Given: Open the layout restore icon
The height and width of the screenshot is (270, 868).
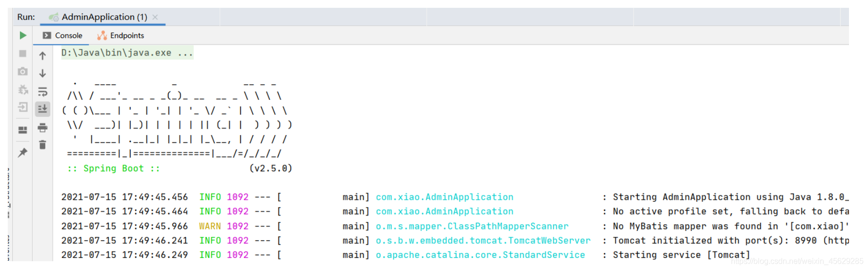Looking at the screenshot, I should click(23, 130).
